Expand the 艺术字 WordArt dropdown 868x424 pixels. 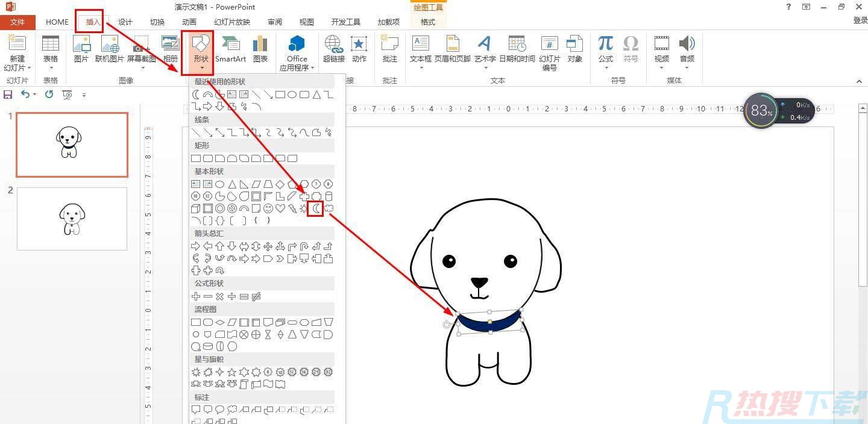(485, 67)
